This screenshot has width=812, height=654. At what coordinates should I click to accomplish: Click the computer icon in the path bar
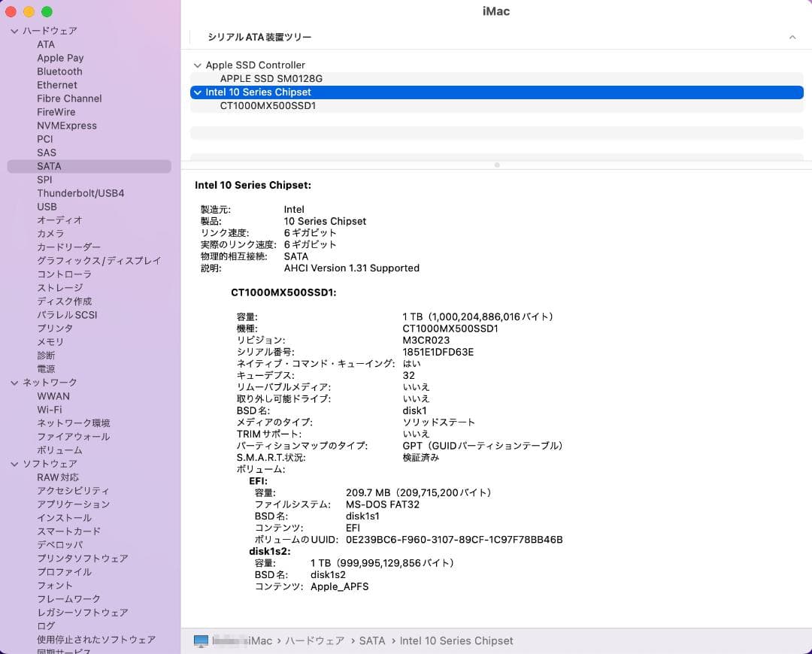(201, 641)
